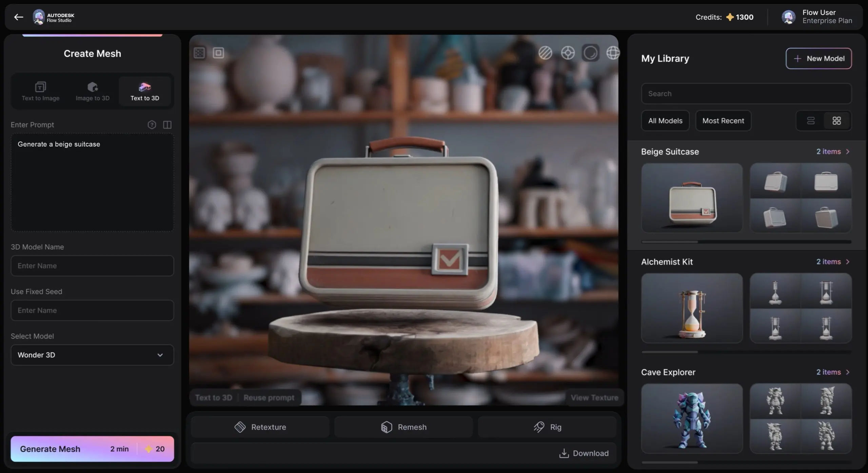
Task: Click the globe wireframe viewport icon
Action: pos(613,53)
